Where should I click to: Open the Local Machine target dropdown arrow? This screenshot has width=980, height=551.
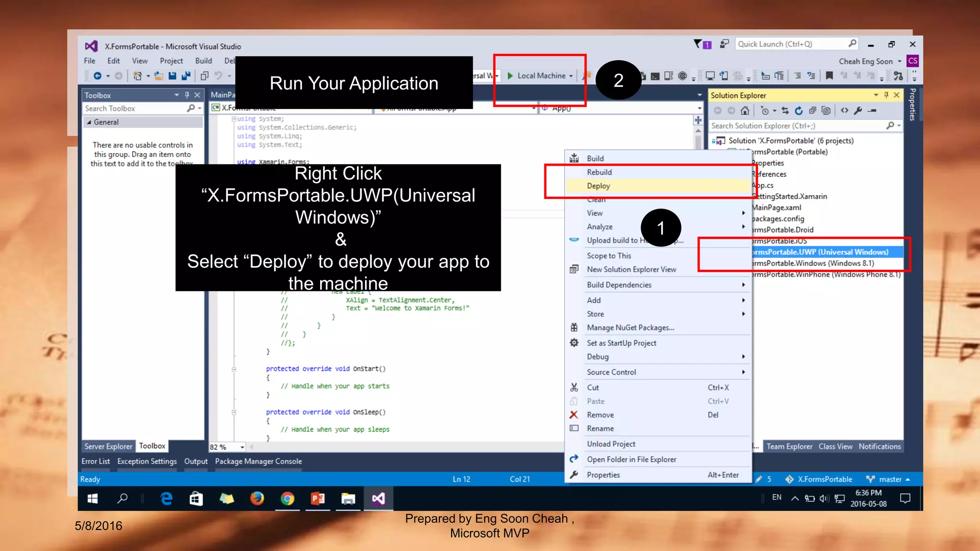[571, 76]
